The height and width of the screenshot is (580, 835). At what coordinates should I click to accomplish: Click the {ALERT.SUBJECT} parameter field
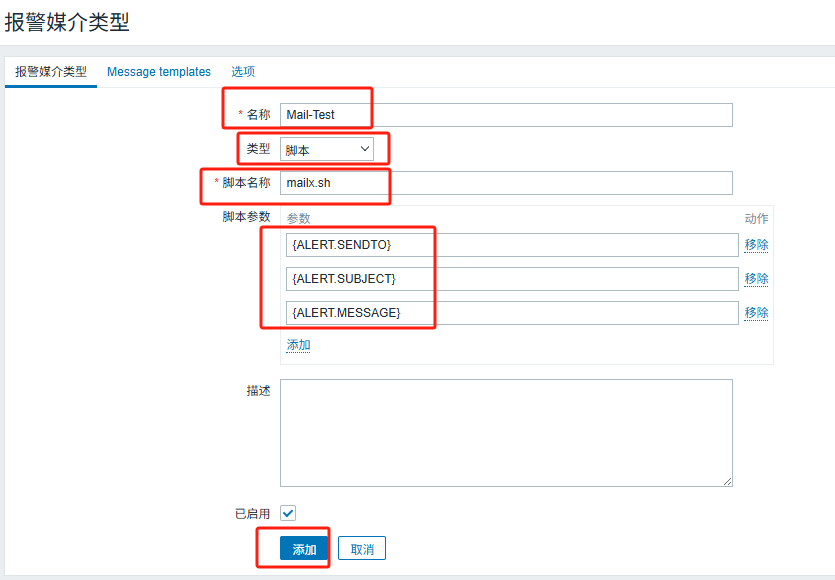(x=512, y=279)
